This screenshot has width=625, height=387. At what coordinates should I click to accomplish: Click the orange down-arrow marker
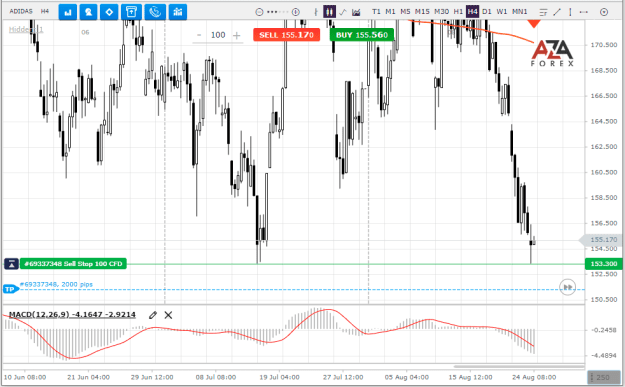534,24
